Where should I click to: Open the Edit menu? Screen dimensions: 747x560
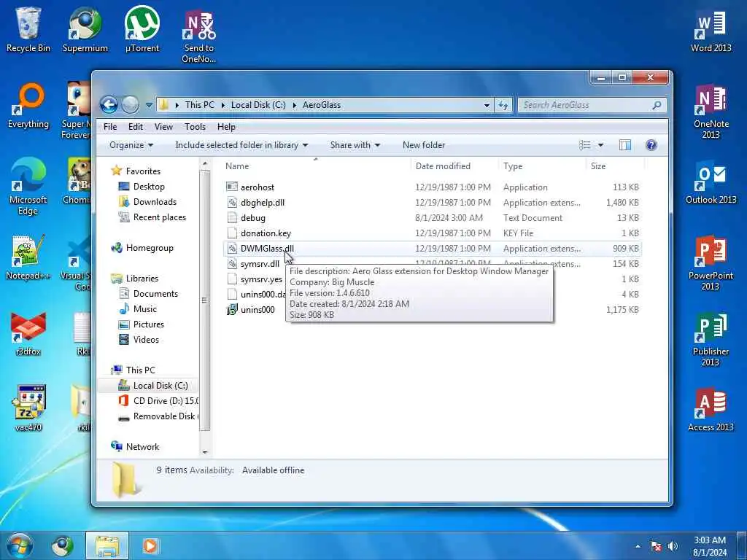coord(135,127)
